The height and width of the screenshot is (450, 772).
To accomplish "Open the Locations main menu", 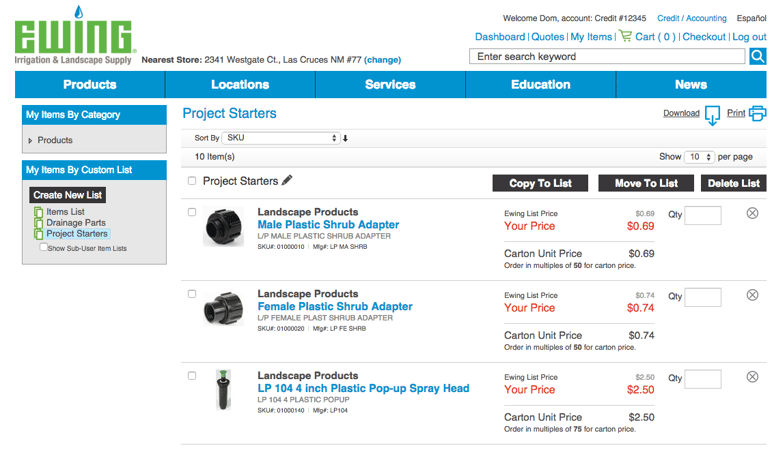I will [x=240, y=84].
